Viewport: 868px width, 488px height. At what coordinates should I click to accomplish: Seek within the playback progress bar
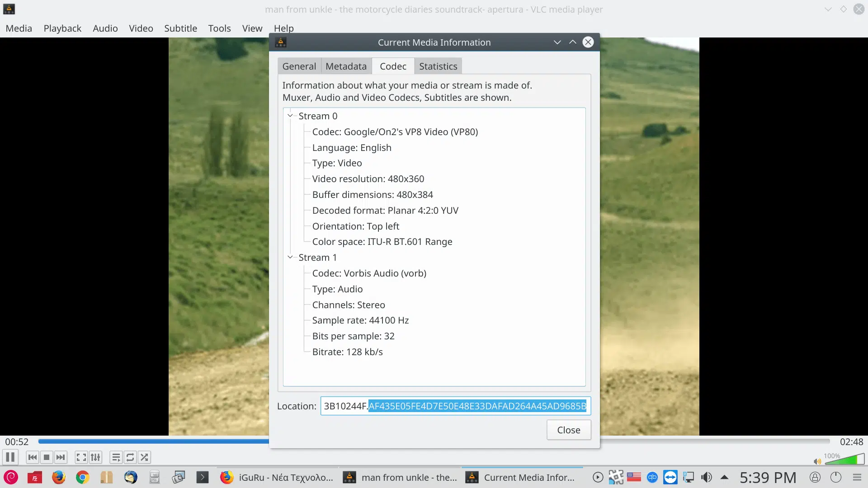click(434, 441)
